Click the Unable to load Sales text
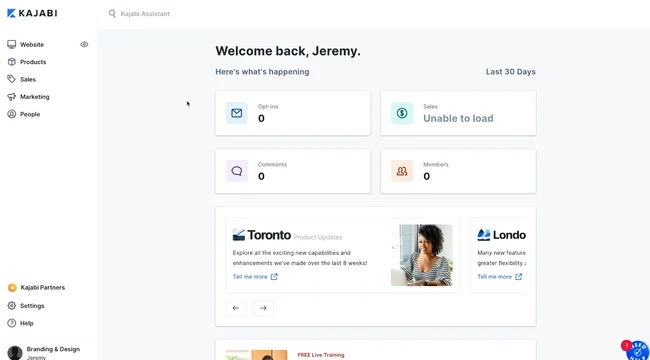The width and height of the screenshot is (650, 360). (x=458, y=118)
